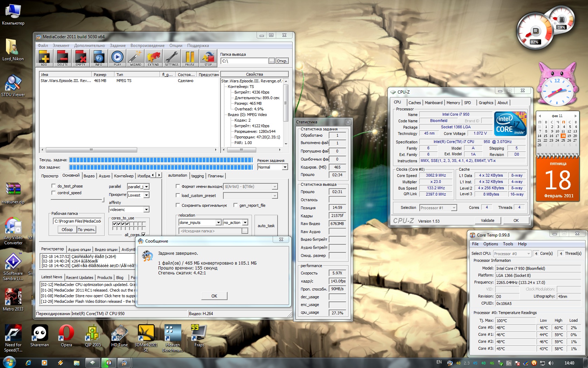588x368 pixels.
Task: Launch the WIZARD toolbar icon
Action: [135, 58]
